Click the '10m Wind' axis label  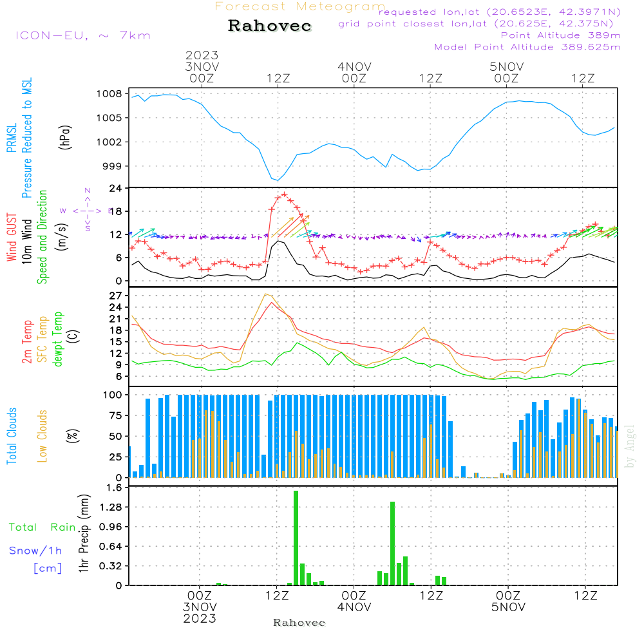click(26, 241)
